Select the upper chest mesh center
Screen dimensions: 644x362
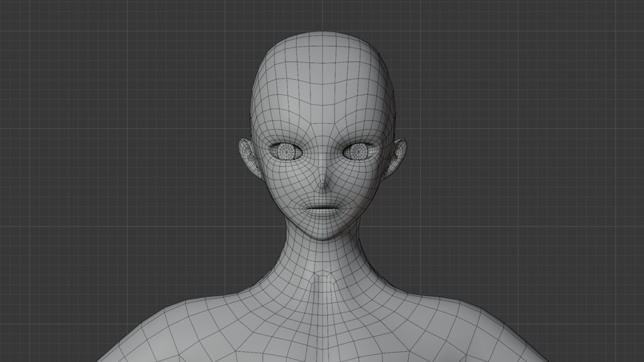point(323,328)
